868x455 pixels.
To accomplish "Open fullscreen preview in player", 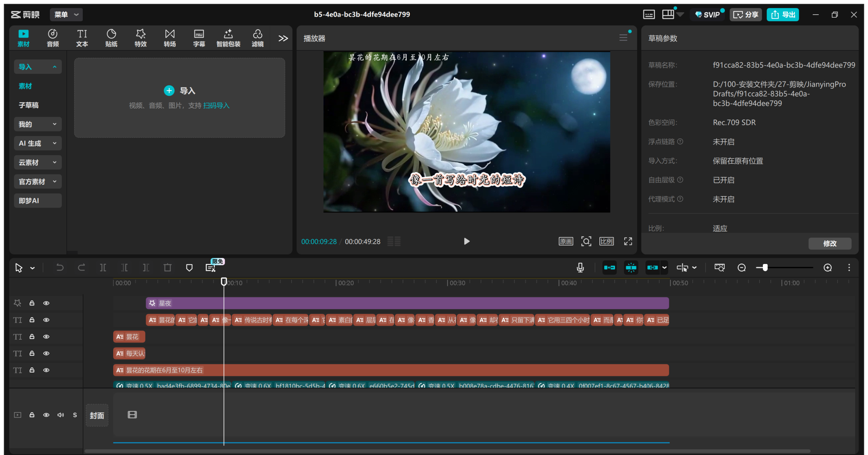I will tap(628, 241).
